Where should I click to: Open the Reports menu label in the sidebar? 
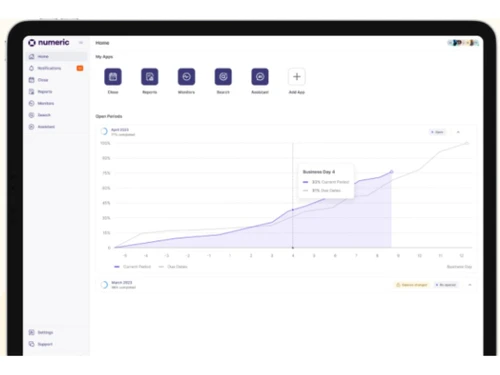45,91
